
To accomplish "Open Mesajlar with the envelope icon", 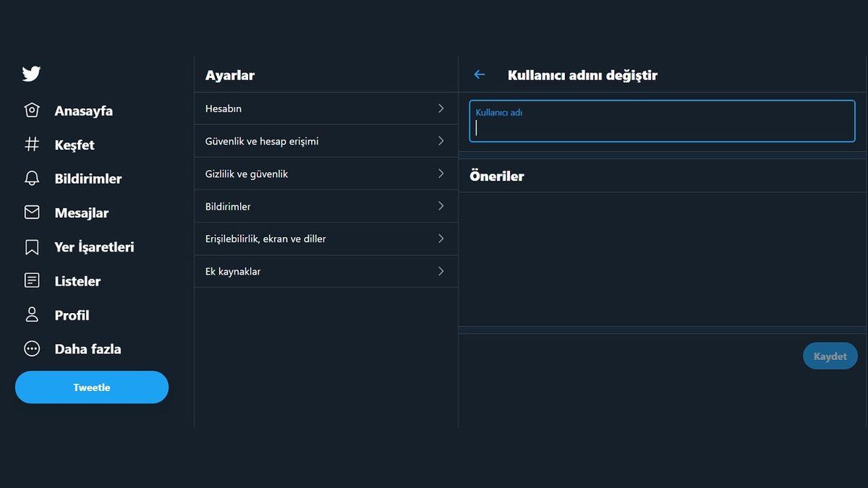I will click(32, 212).
